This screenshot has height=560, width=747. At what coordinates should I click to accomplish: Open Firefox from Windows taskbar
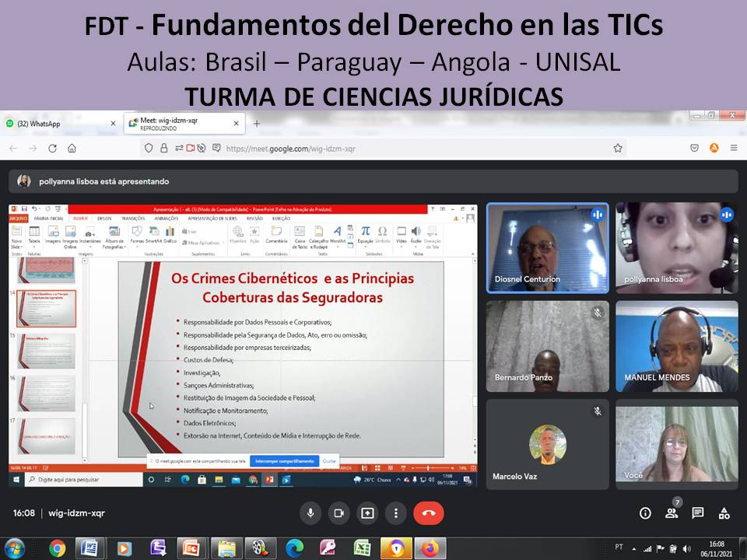pyautogui.click(x=430, y=548)
